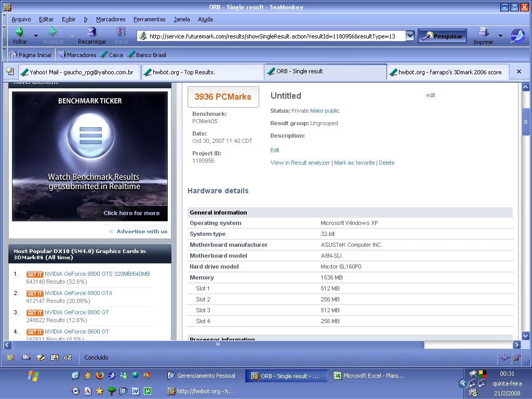Click the Address Book icon in component bar
532x399 pixels.
(54, 357)
